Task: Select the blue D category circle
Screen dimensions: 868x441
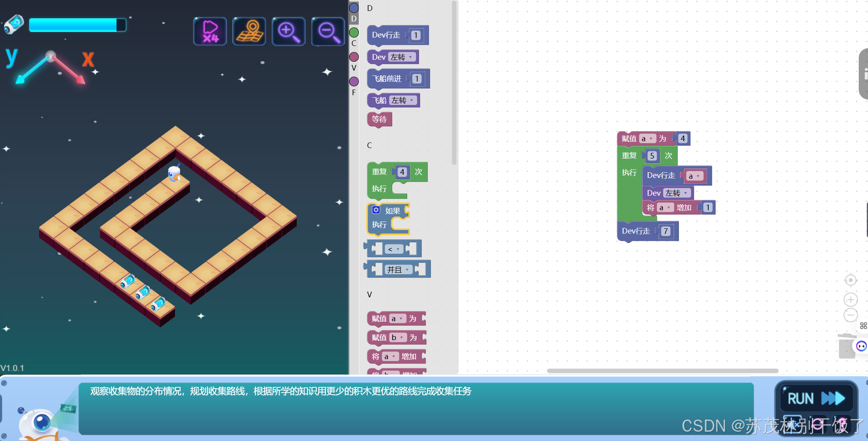Action: pos(354,8)
